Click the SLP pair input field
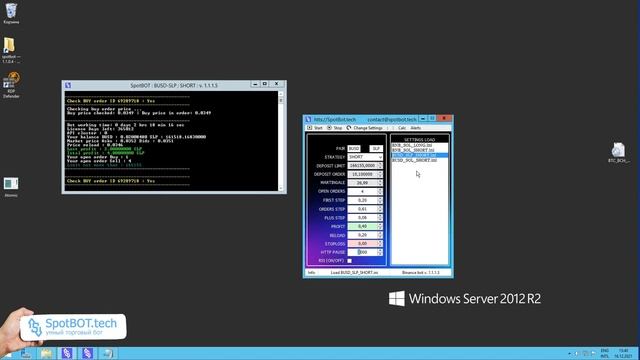The height and width of the screenshot is (360, 640). [376, 148]
